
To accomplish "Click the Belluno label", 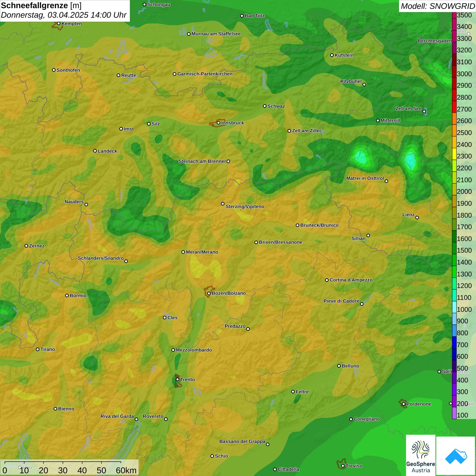I will pos(350,366).
